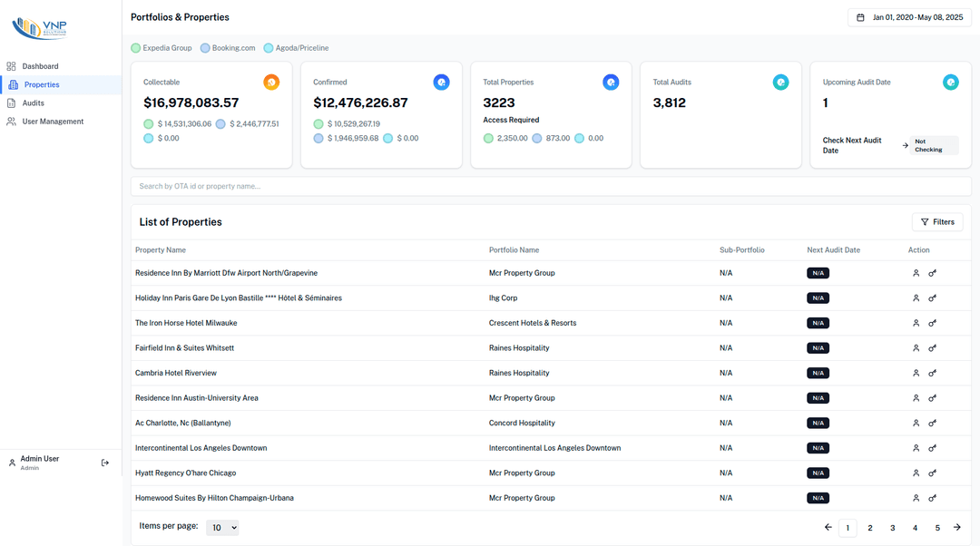The width and height of the screenshot is (980, 546).
Task: Click Ihg Corp portfolio cell
Action: pyautogui.click(x=503, y=298)
